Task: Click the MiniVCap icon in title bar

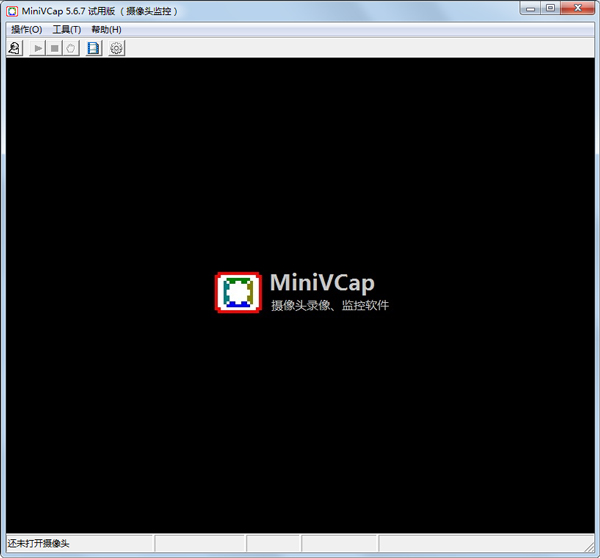Action: pyautogui.click(x=11, y=11)
